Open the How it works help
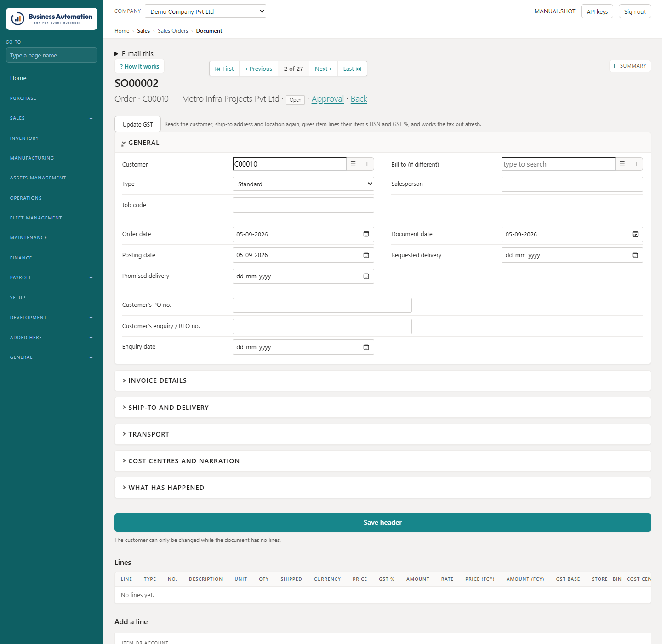 tap(139, 66)
